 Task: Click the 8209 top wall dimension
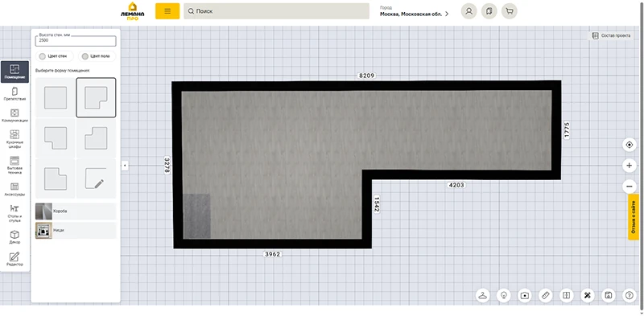click(x=366, y=76)
